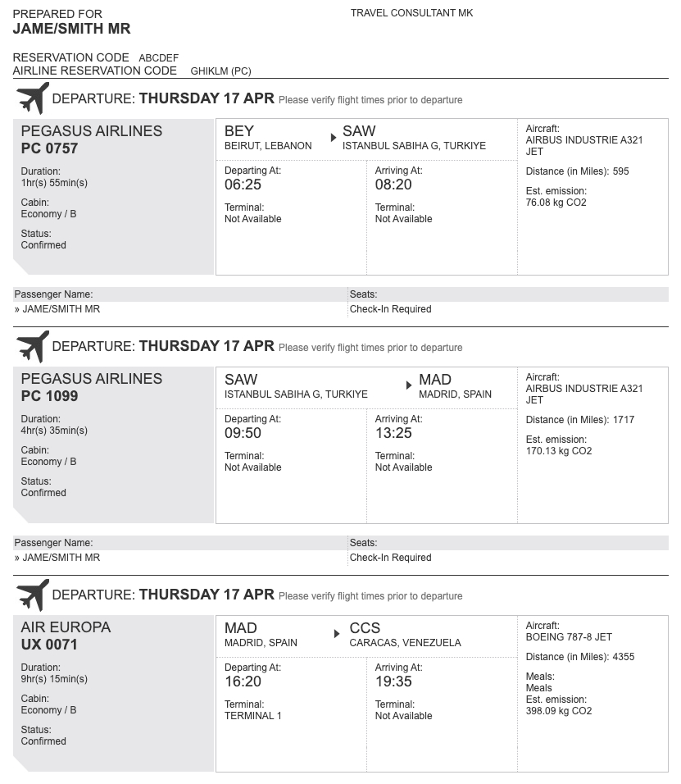
Task: Click flight number UX 0071
Action: point(49,645)
